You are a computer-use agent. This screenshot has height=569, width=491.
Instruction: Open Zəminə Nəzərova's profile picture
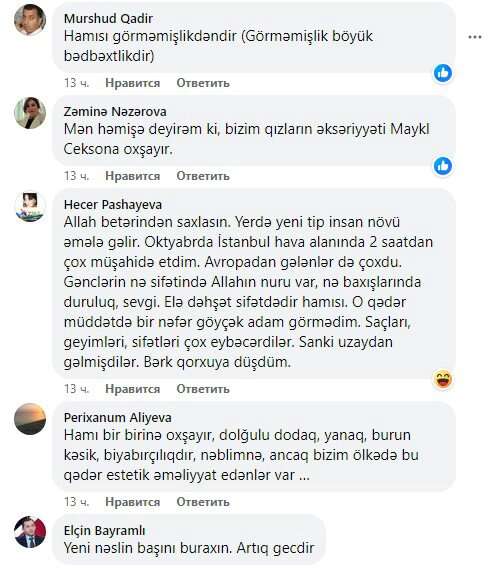(x=30, y=113)
